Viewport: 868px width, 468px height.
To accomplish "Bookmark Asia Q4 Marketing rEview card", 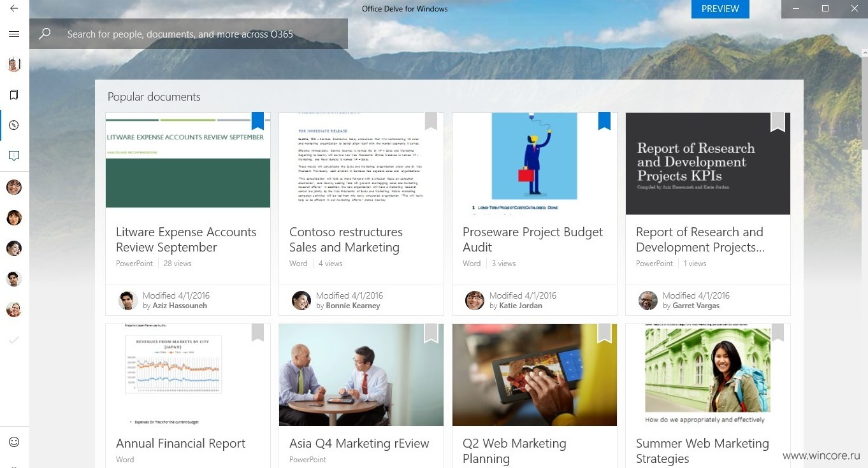I will tap(431, 333).
